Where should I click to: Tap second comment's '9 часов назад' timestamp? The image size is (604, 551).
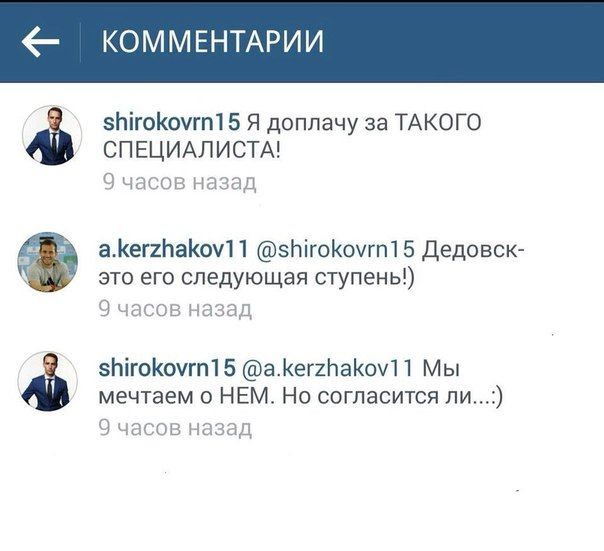[x=175, y=309]
